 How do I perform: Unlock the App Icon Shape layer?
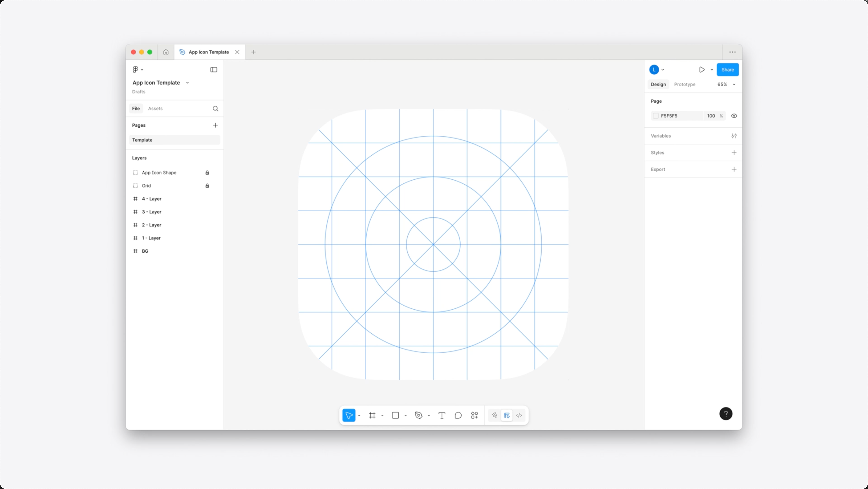[x=207, y=172]
